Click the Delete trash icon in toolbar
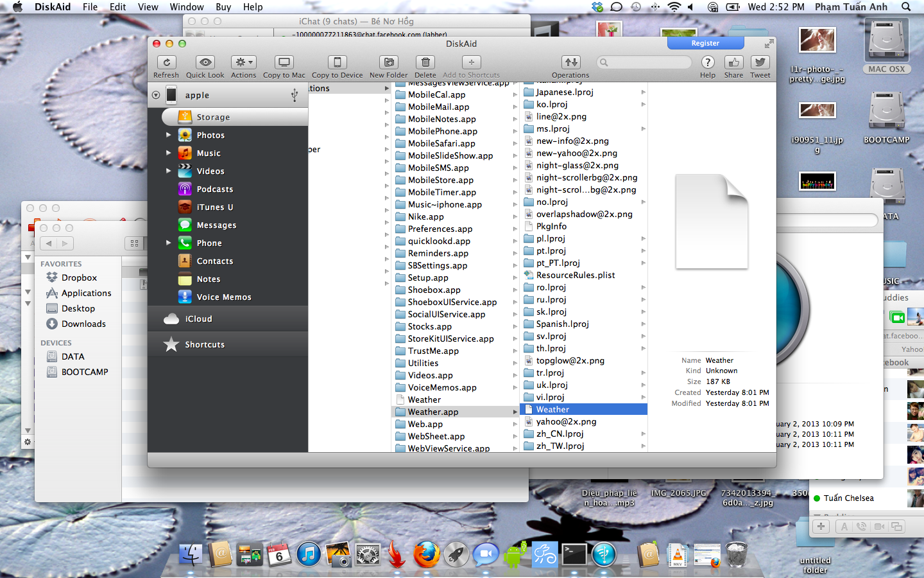This screenshot has height=578, width=924. 425,62
